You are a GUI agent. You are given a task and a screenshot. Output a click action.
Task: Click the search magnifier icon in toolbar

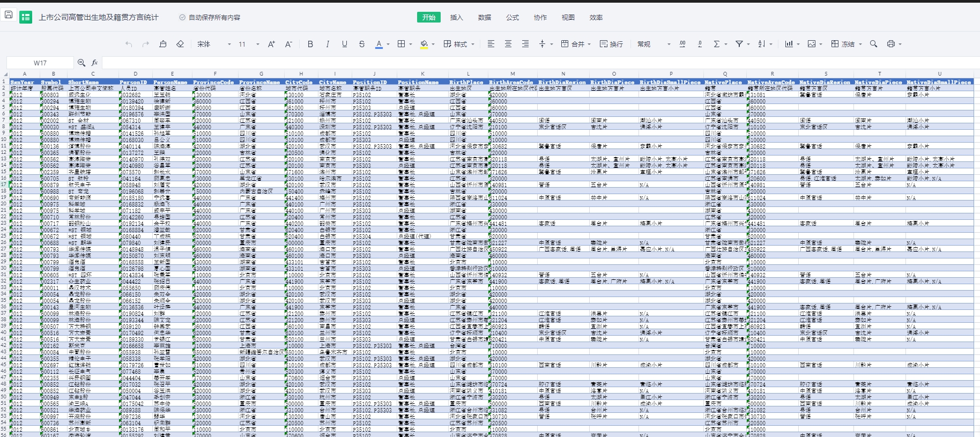point(873,44)
